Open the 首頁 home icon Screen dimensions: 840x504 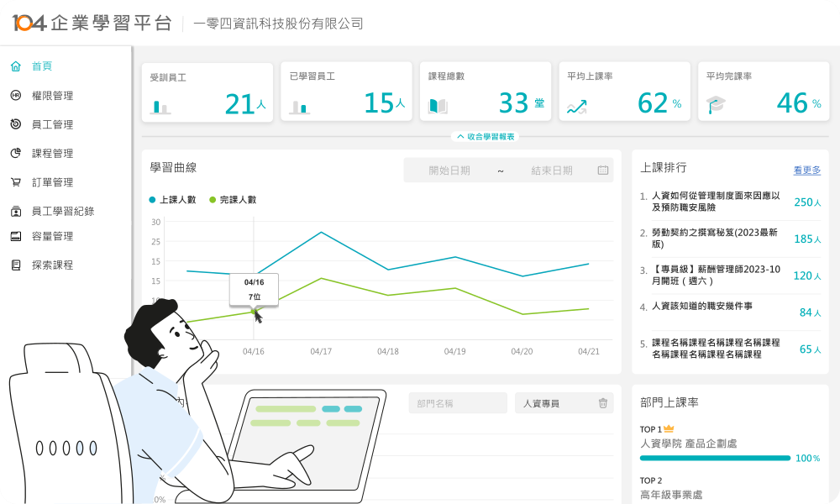15,66
